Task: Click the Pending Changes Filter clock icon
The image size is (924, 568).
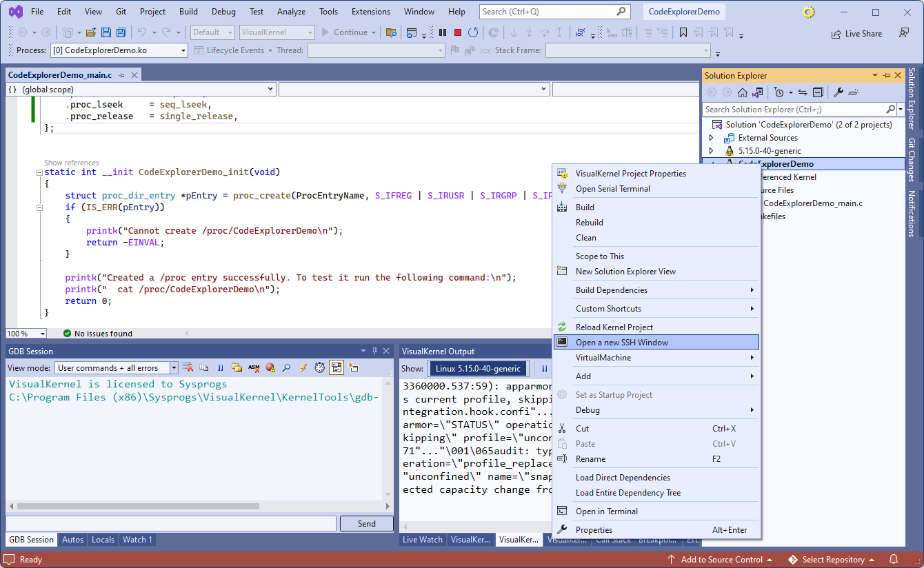Action: click(x=779, y=92)
